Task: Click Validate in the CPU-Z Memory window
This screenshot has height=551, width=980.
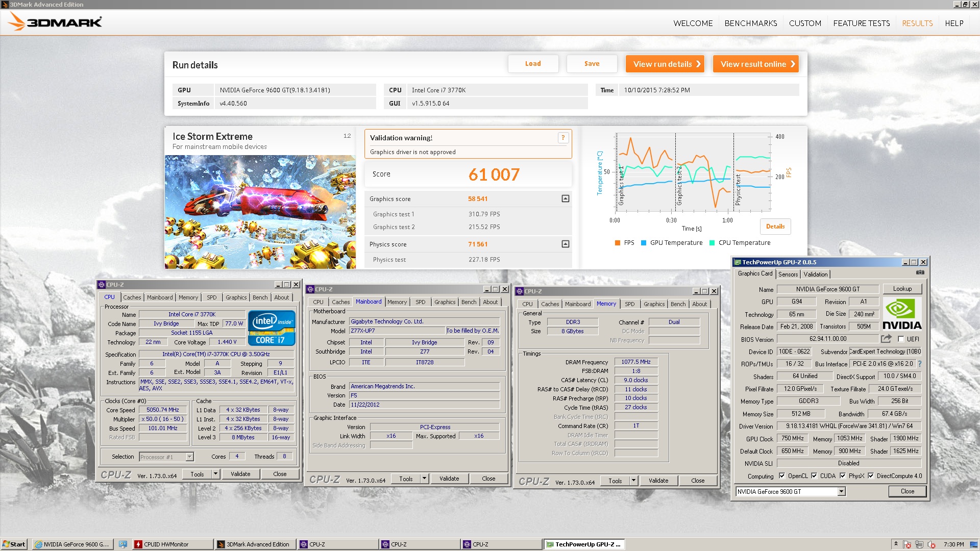Action: pos(658,481)
